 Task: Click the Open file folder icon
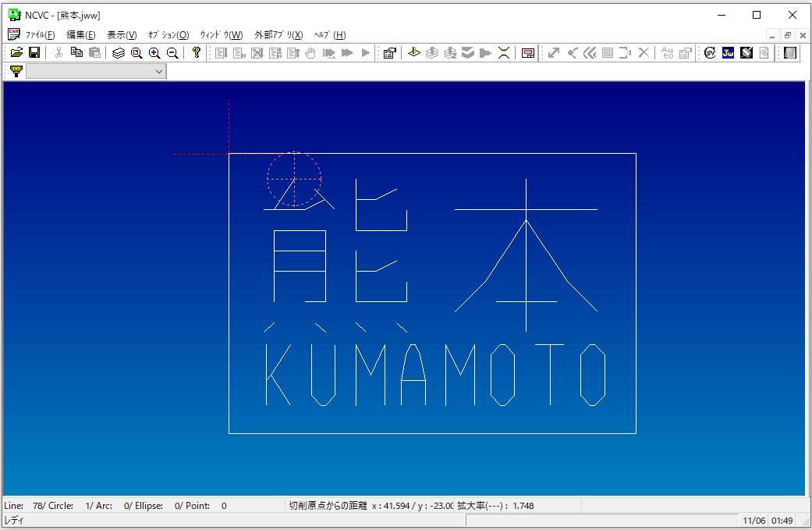pos(16,53)
